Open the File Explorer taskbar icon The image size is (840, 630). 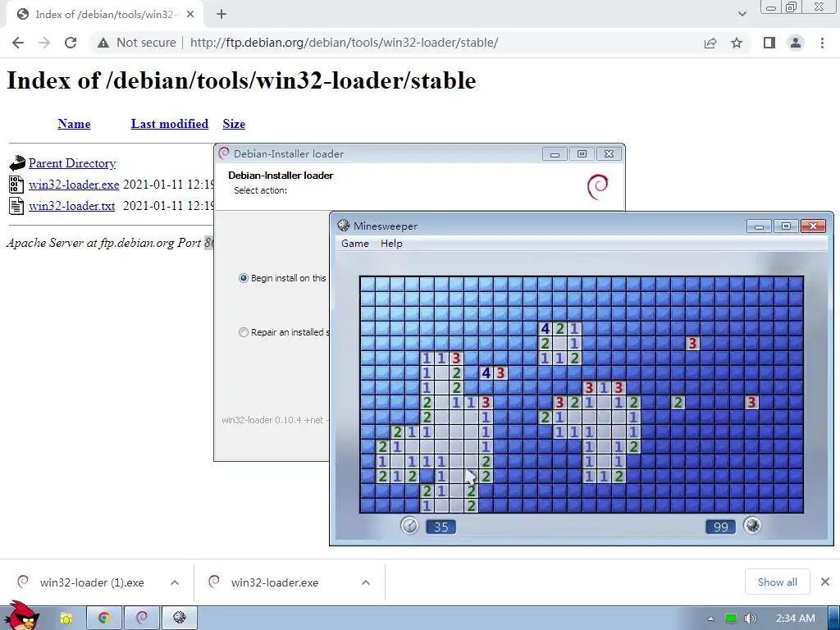click(66, 619)
